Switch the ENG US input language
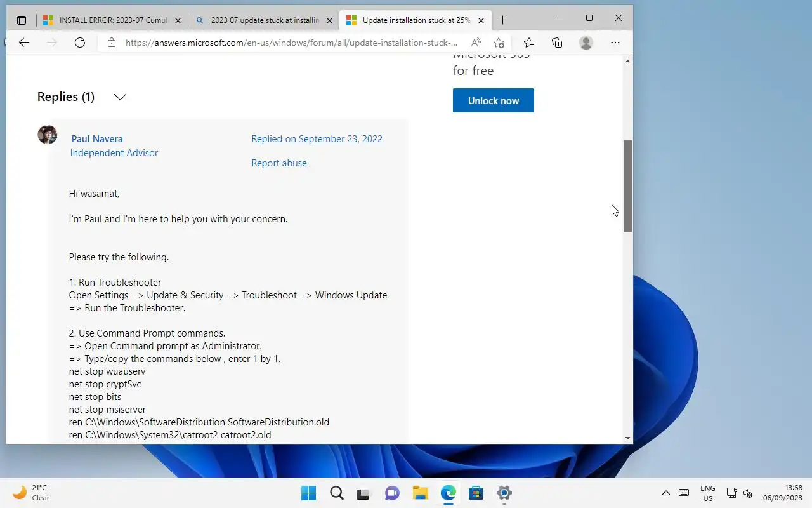The image size is (812, 508). [x=708, y=493]
